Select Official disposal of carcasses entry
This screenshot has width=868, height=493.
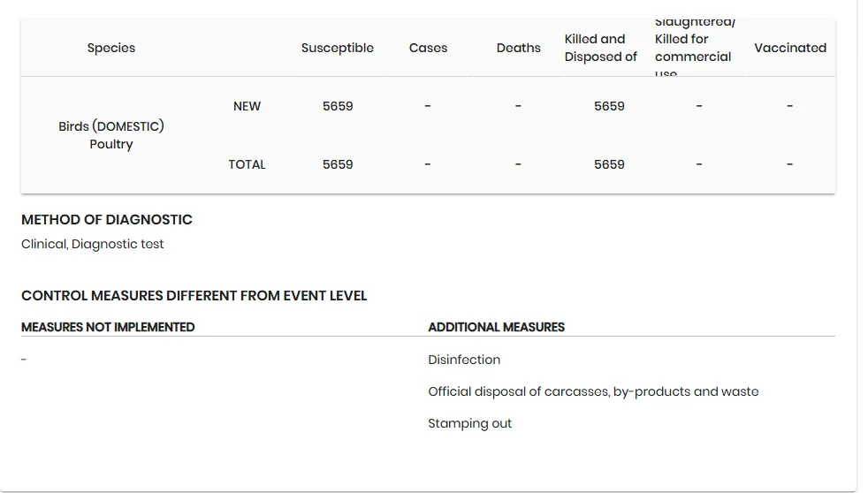(x=593, y=391)
